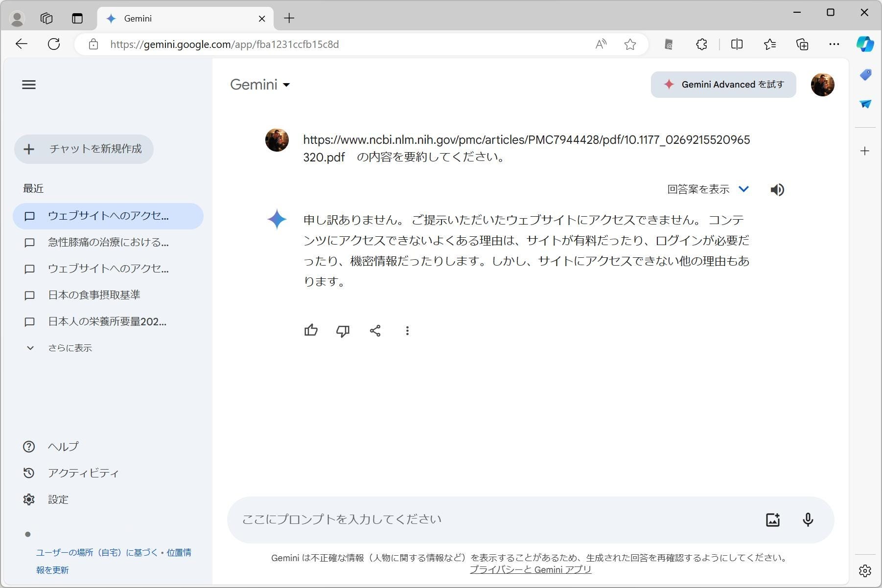Open the browser profile icon
Image resolution: width=882 pixels, height=588 pixels.
[18, 19]
